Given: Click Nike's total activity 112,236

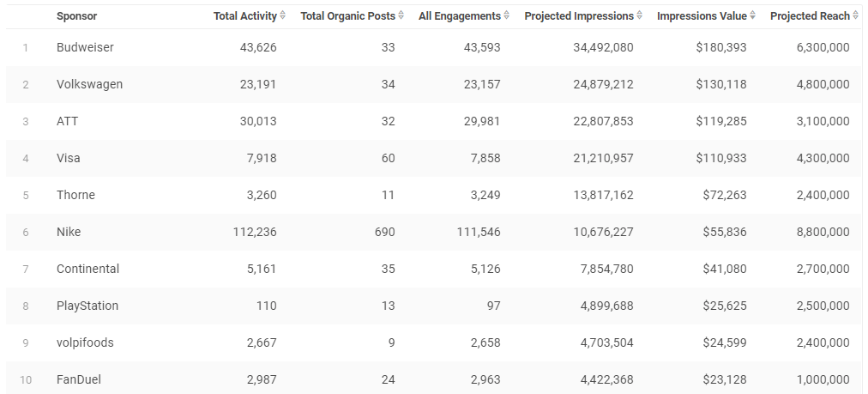Looking at the screenshot, I should coord(255,232).
